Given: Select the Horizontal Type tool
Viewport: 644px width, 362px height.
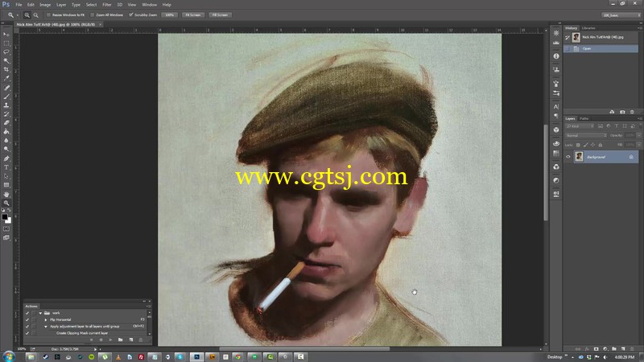Looking at the screenshot, I should pyautogui.click(x=6, y=167).
